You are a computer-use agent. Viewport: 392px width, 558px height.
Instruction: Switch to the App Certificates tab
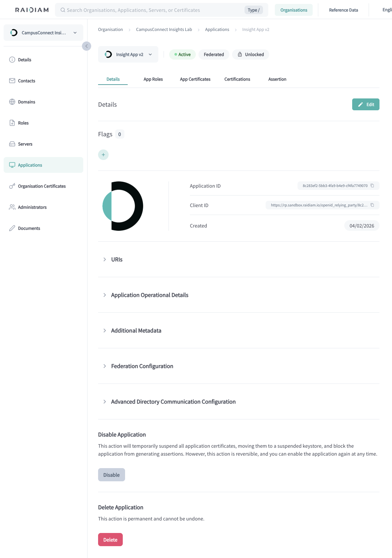[x=195, y=79]
